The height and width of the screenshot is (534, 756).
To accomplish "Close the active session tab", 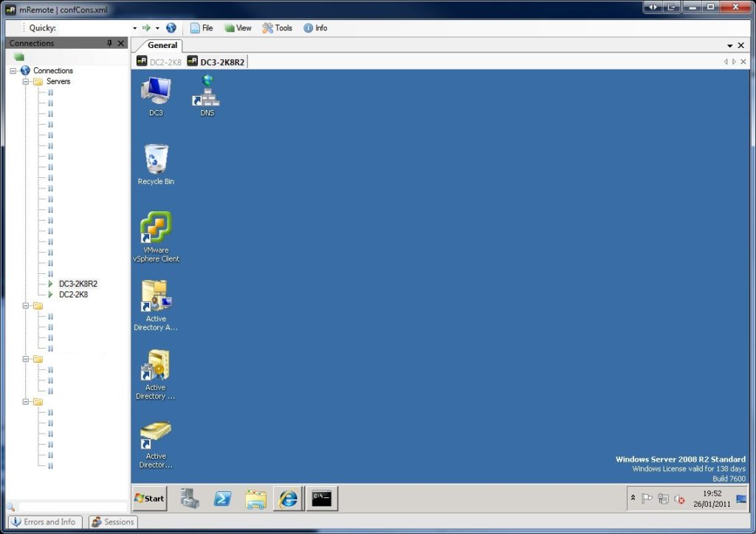I will [743, 62].
